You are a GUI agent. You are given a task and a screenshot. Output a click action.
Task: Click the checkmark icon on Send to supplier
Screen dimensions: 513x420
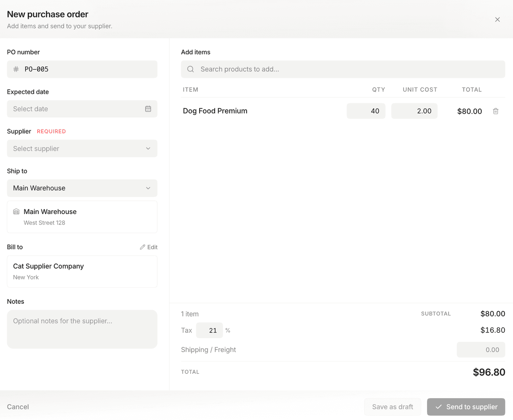pyautogui.click(x=438, y=407)
